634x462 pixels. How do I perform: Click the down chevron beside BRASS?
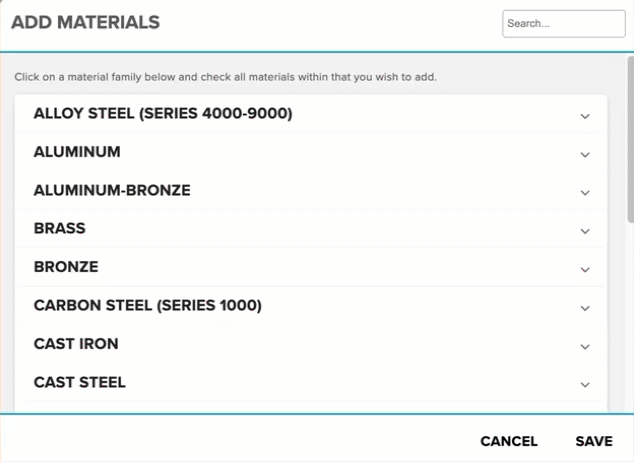click(x=585, y=231)
